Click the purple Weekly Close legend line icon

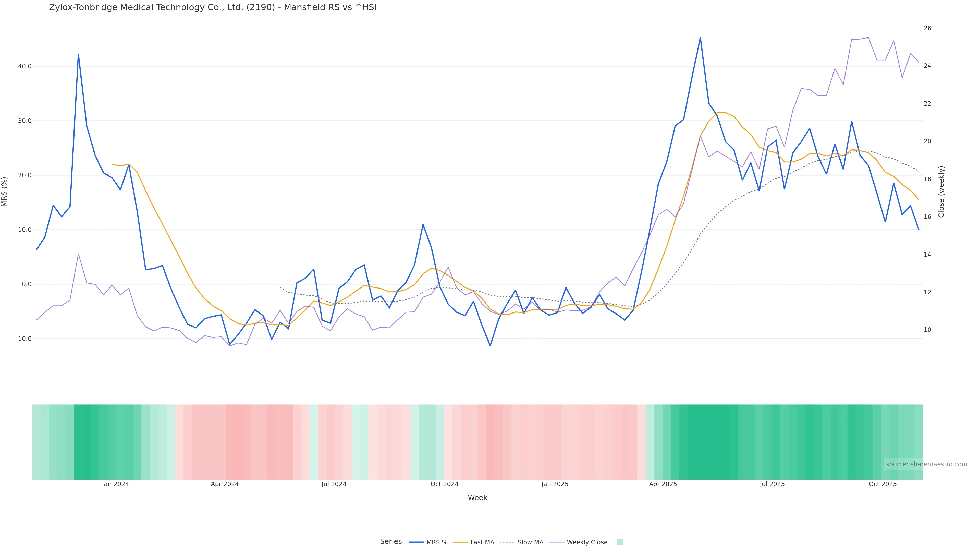pos(557,542)
